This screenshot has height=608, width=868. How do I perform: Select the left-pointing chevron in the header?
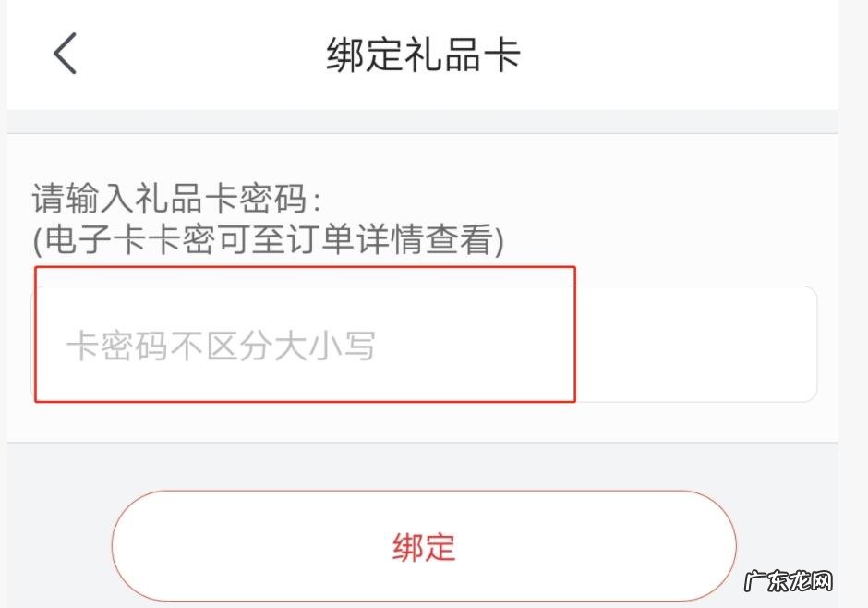63,55
